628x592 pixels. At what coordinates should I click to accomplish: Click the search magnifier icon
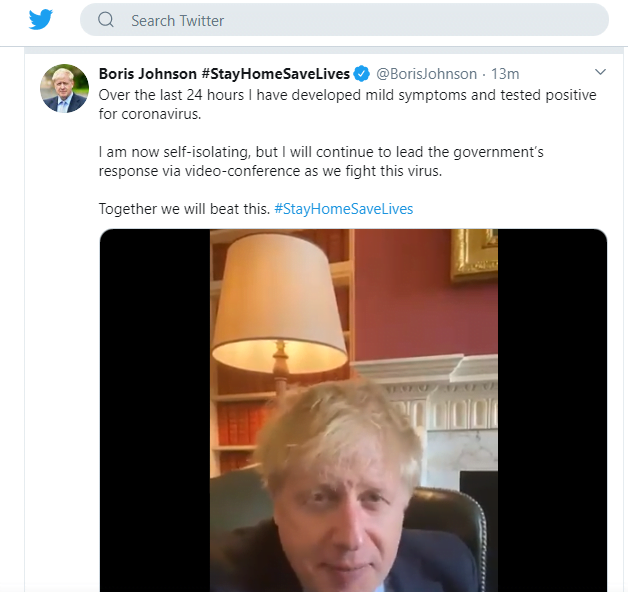click(x=106, y=20)
